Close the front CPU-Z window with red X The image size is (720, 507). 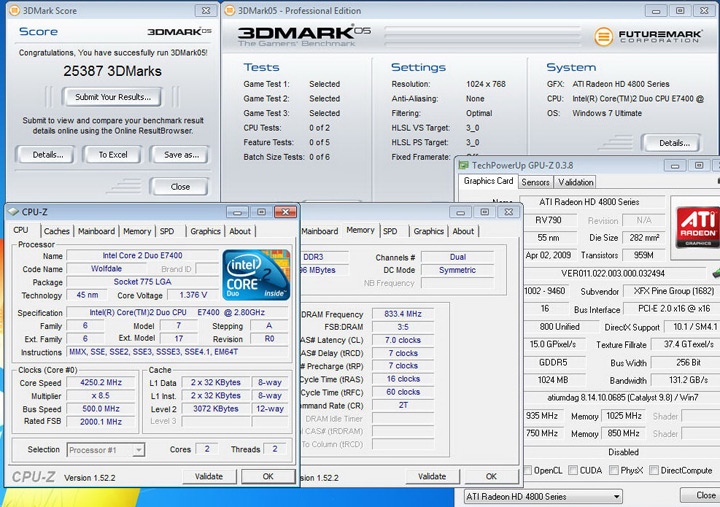(x=285, y=212)
